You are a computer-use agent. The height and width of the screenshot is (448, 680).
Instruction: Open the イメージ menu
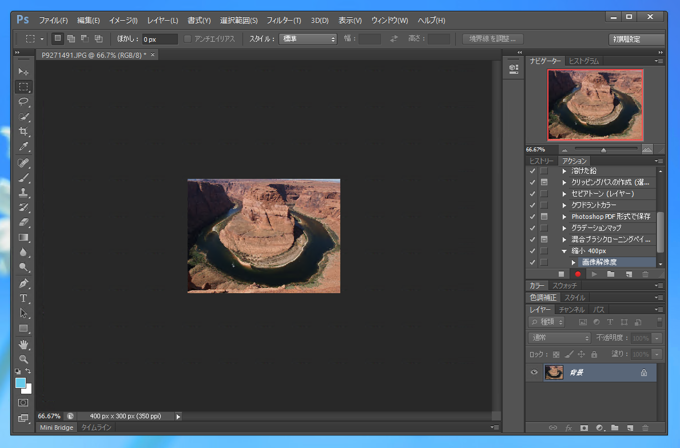point(123,20)
